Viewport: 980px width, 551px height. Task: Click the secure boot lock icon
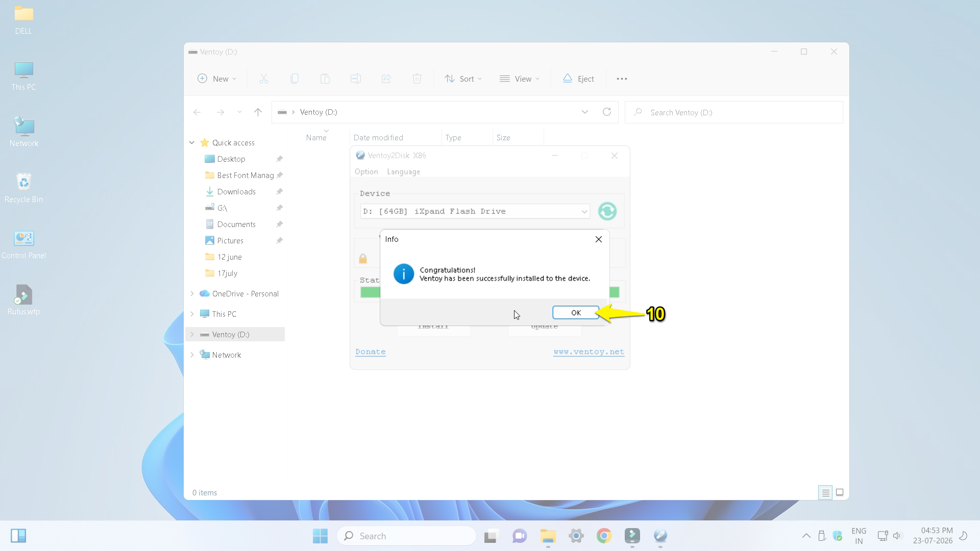pos(363,259)
